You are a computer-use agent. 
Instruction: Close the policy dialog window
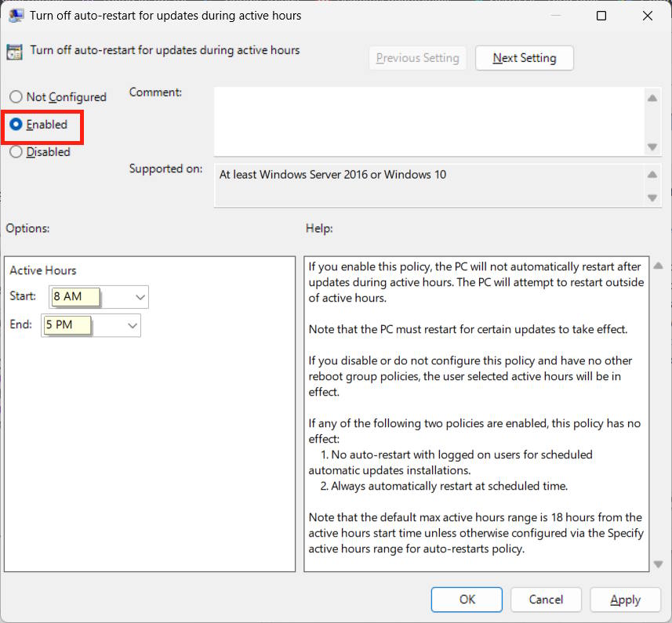[648, 16]
